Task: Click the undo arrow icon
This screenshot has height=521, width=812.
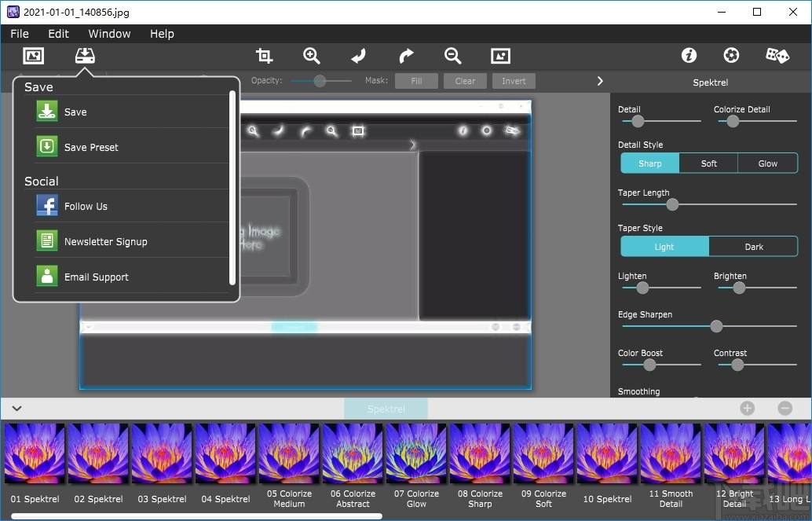Action: tap(359, 56)
